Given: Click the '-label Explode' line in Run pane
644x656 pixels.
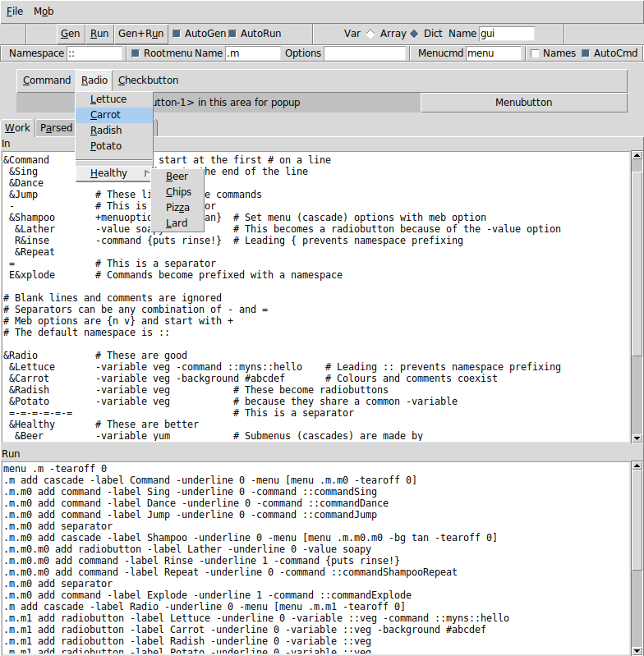Looking at the screenshot, I should tap(208, 595).
